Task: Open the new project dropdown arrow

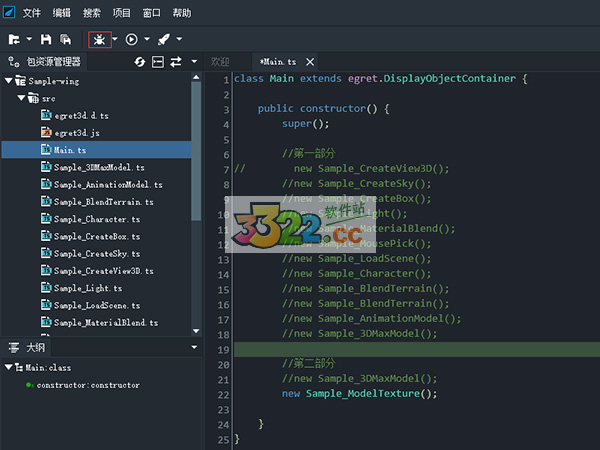Action: point(29,39)
